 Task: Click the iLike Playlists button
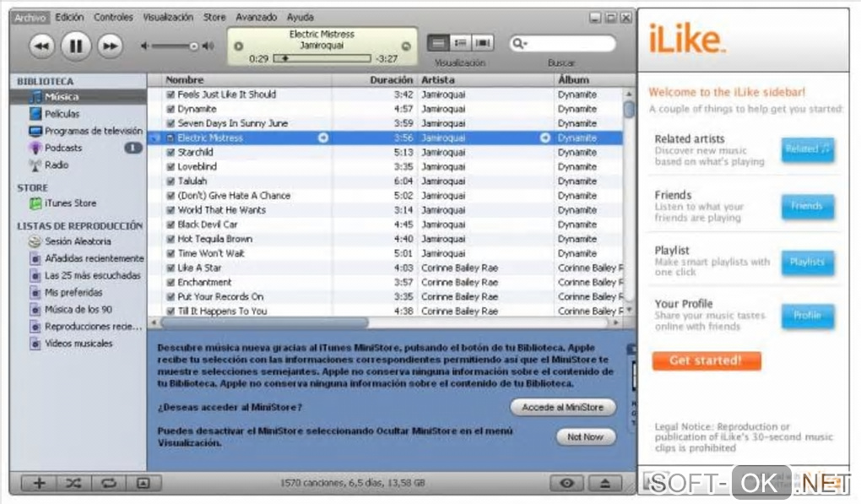coord(808,263)
